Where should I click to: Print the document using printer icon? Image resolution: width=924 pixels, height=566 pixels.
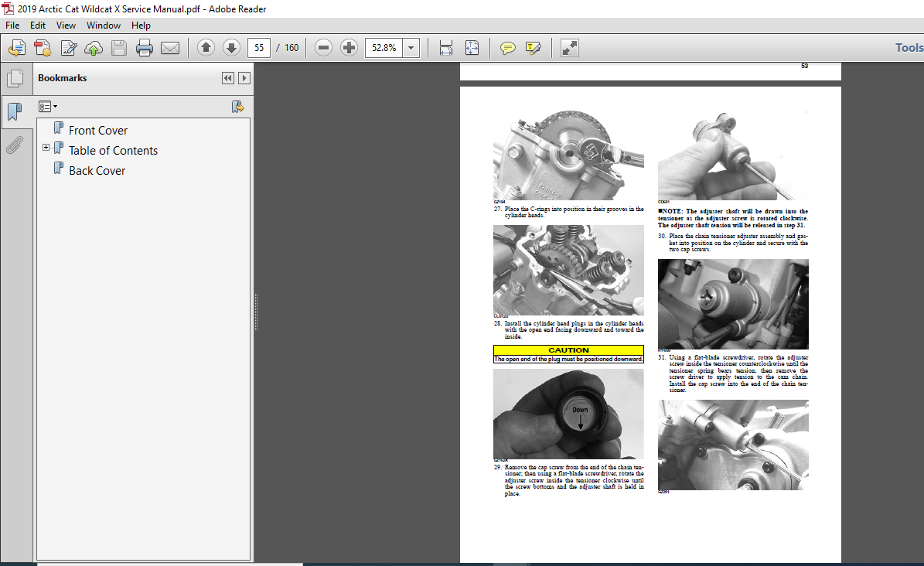coord(145,48)
